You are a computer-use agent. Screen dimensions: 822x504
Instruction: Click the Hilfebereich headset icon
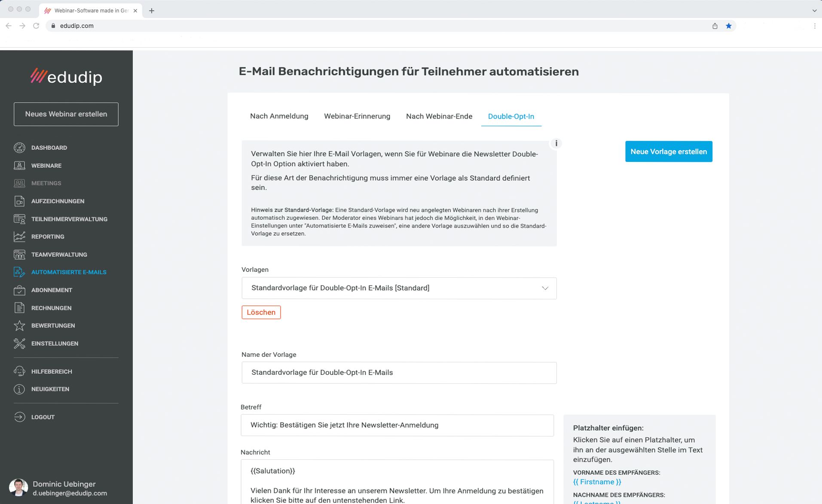[19, 371]
